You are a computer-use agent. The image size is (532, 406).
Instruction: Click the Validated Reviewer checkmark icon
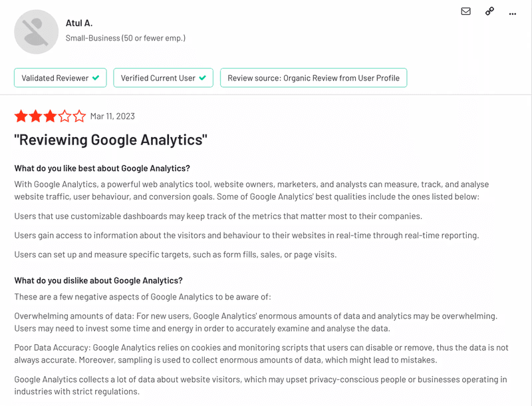[95, 78]
